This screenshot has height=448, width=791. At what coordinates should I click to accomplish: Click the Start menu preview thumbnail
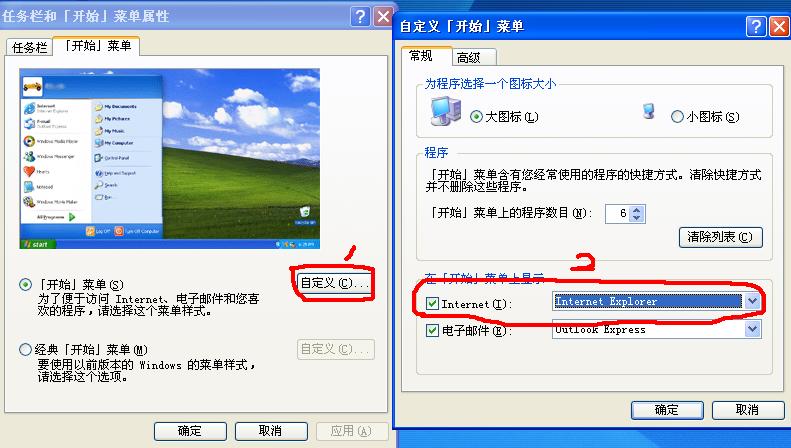click(170, 158)
